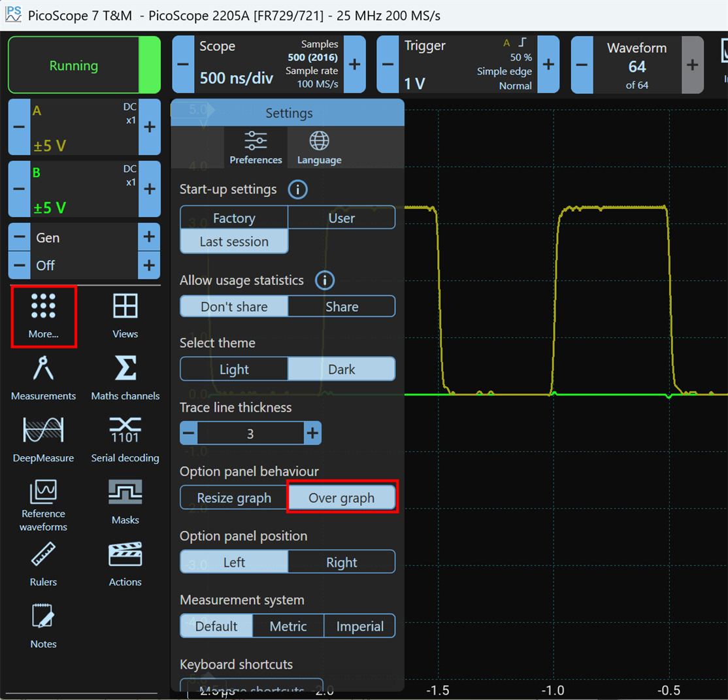Select the Rulers tool
This screenshot has width=728, height=700.
pyautogui.click(x=44, y=564)
